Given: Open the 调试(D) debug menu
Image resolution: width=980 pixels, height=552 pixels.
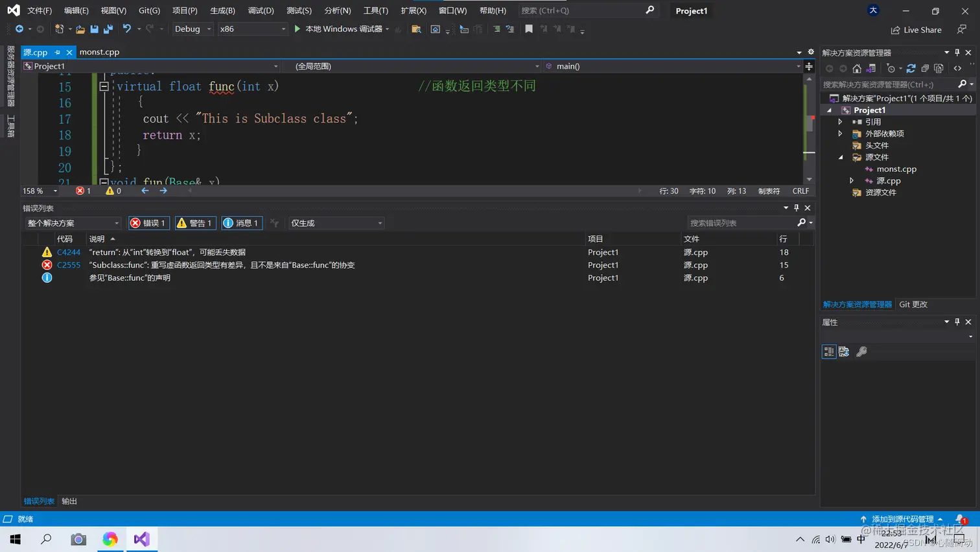Looking at the screenshot, I should pos(261,10).
